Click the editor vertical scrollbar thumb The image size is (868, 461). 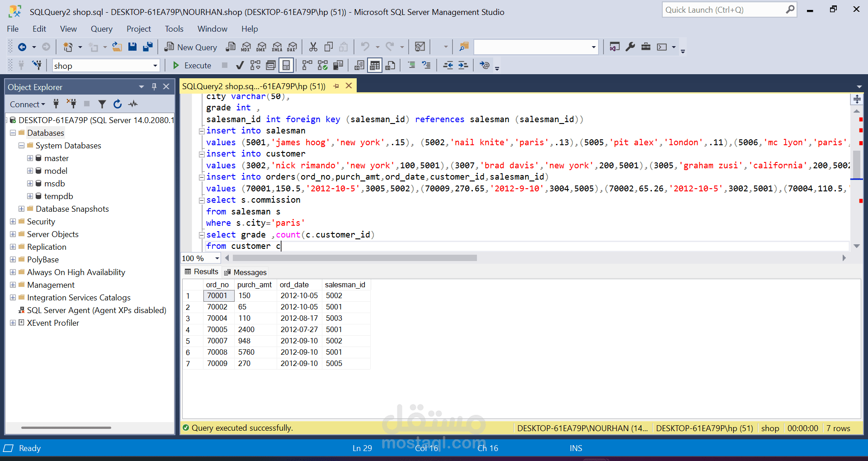pos(856,165)
